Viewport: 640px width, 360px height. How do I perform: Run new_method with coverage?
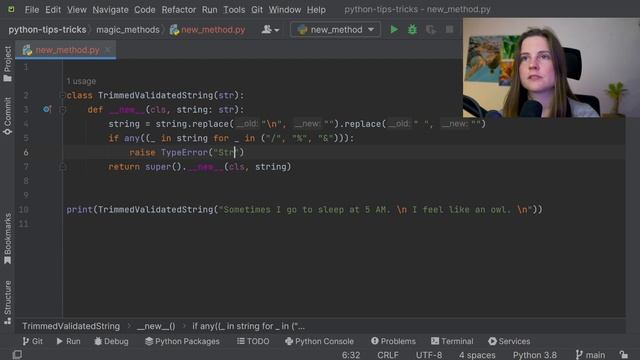coord(431,29)
